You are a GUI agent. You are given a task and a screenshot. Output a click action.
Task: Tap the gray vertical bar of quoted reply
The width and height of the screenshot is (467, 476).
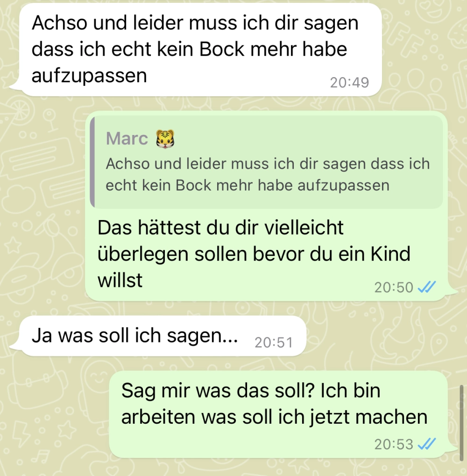click(x=92, y=163)
